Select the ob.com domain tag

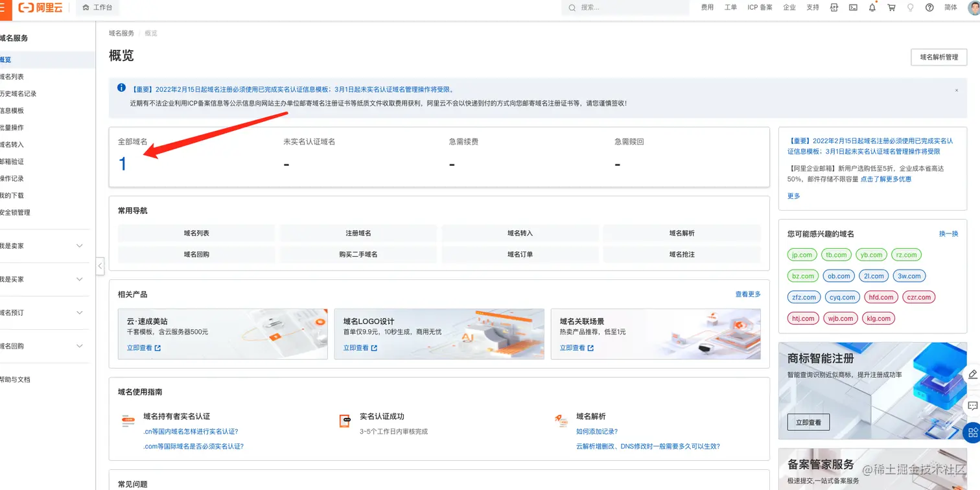839,276
